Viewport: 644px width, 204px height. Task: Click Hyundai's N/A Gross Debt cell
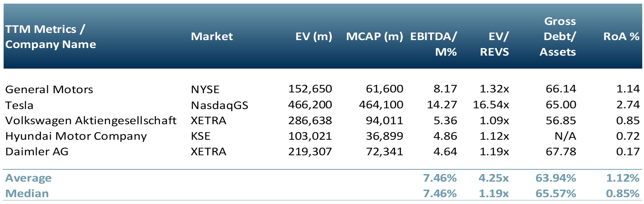[x=565, y=136]
